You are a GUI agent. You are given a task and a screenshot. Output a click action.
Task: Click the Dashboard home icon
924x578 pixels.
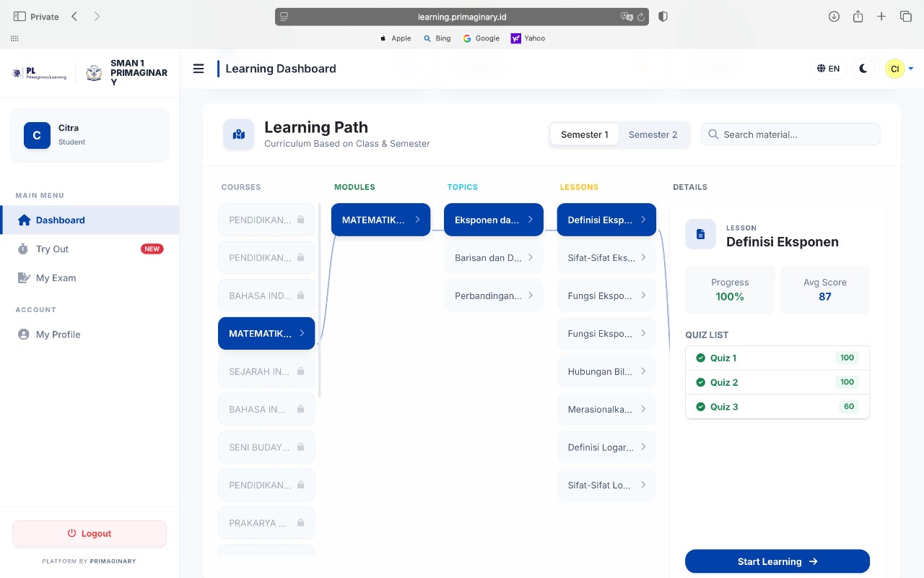pyautogui.click(x=24, y=220)
